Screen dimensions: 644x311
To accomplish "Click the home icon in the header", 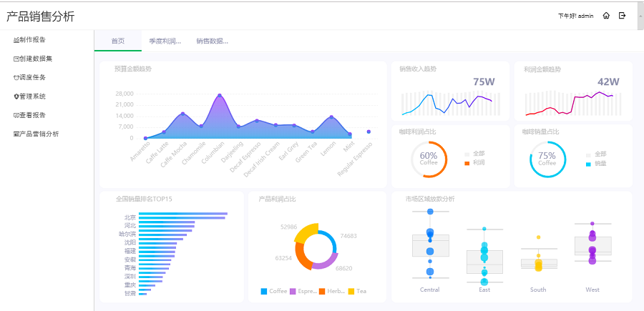I will (x=606, y=15).
